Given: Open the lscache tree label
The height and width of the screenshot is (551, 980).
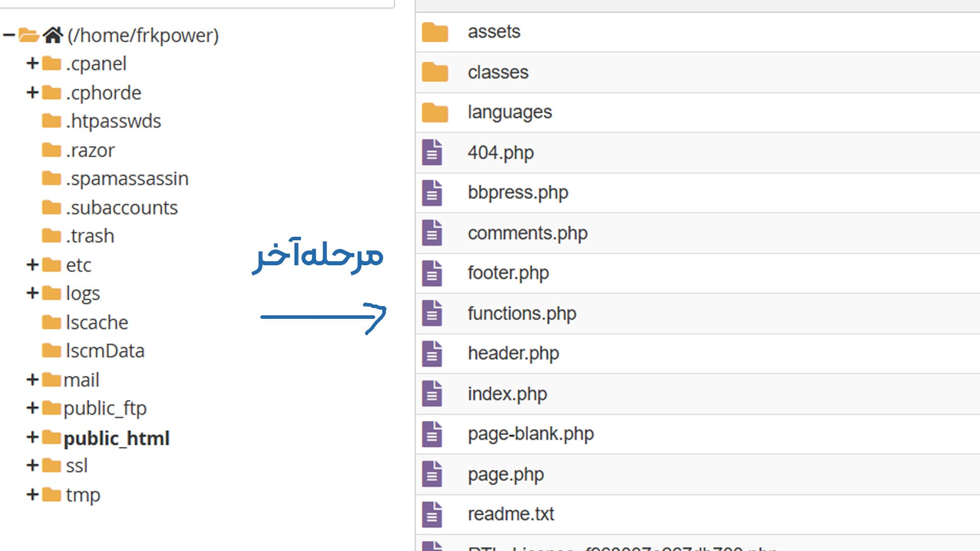Looking at the screenshot, I should click(97, 322).
